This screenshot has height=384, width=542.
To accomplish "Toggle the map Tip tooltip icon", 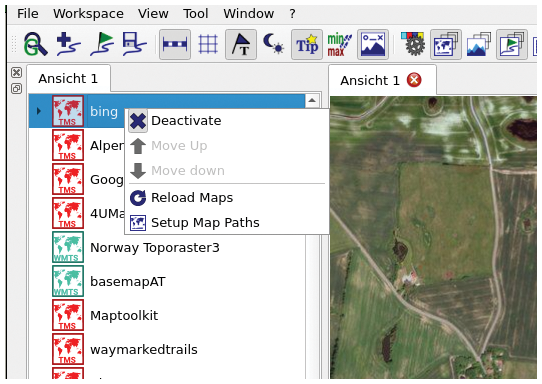I will coord(307,44).
